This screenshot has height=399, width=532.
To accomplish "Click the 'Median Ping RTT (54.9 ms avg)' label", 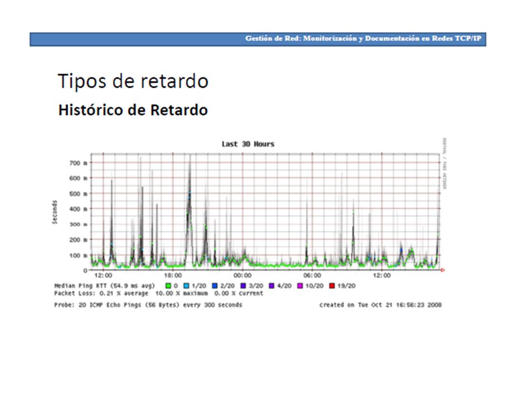I will 105,286.
